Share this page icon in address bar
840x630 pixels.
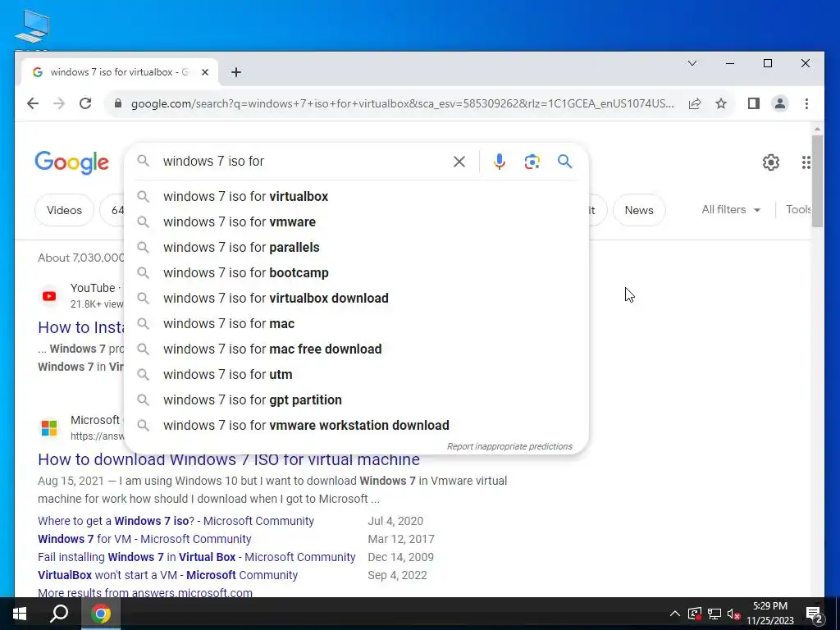695,103
